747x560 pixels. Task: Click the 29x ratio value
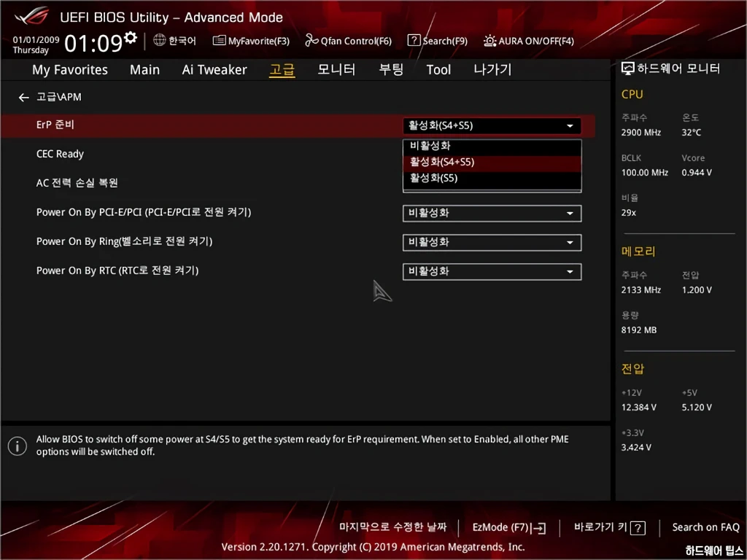coord(628,213)
